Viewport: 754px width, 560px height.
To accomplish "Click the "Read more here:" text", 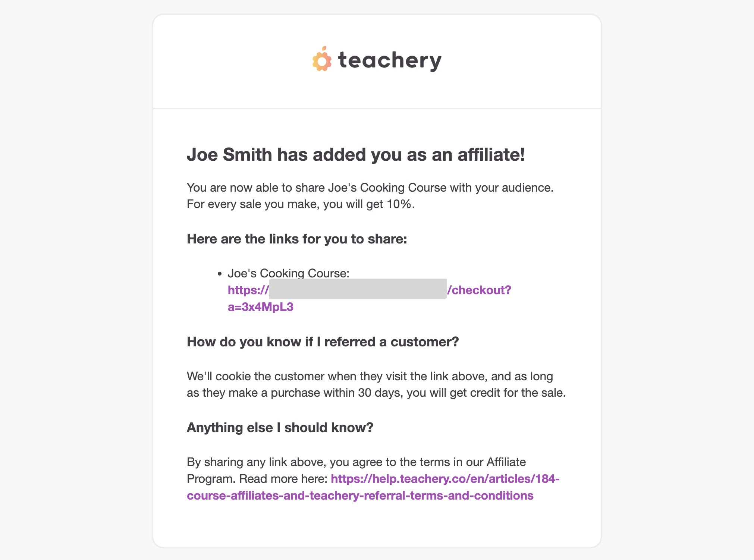I will [x=283, y=479].
